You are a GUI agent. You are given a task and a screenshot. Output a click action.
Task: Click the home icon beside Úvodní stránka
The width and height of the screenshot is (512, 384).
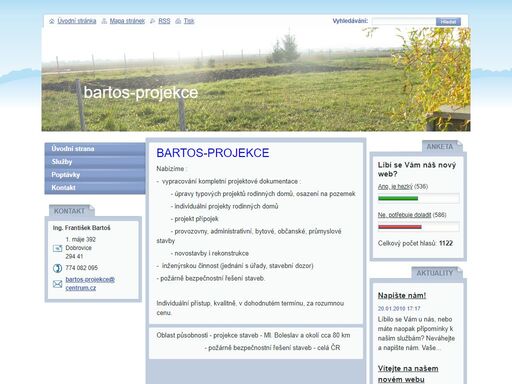(52, 21)
